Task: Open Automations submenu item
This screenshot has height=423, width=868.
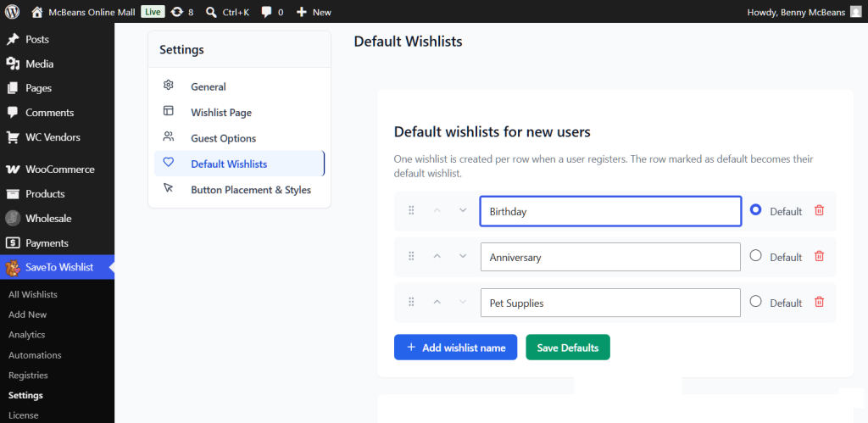Action: click(35, 355)
